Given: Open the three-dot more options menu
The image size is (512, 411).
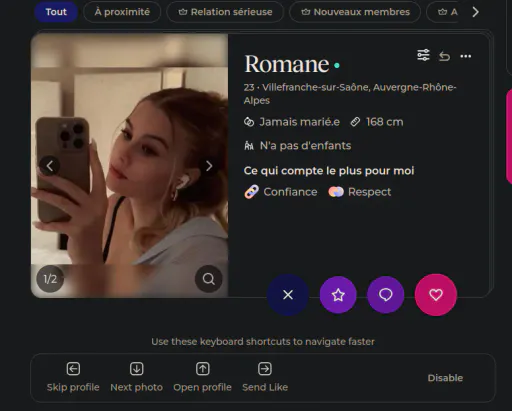Looking at the screenshot, I should pyautogui.click(x=466, y=56).
